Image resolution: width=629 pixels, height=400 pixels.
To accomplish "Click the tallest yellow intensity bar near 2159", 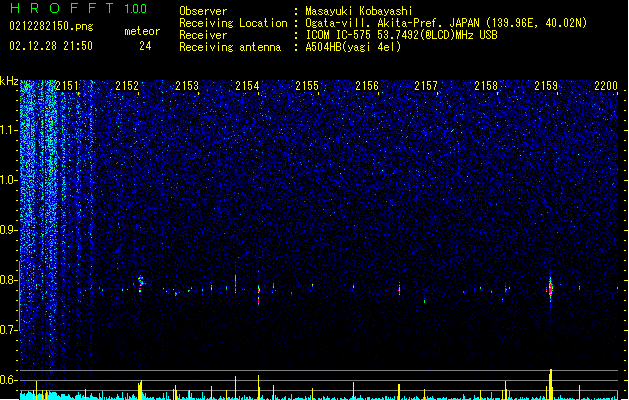I will pyautogui.click(x=551, y=384).
